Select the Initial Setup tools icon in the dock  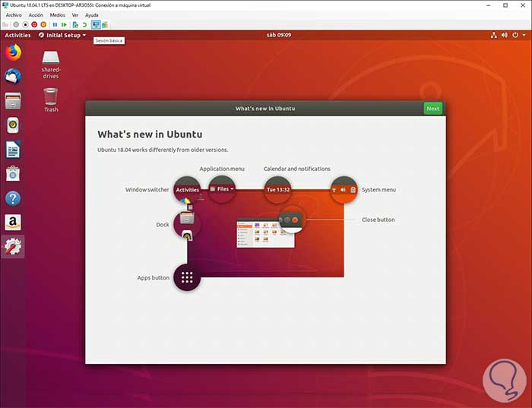[x=13, y=247]
